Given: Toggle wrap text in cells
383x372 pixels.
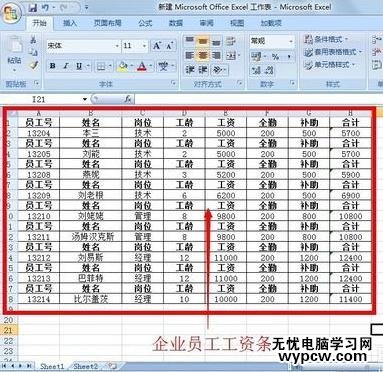Looking at the screenshot, I should tap(231, 41).
